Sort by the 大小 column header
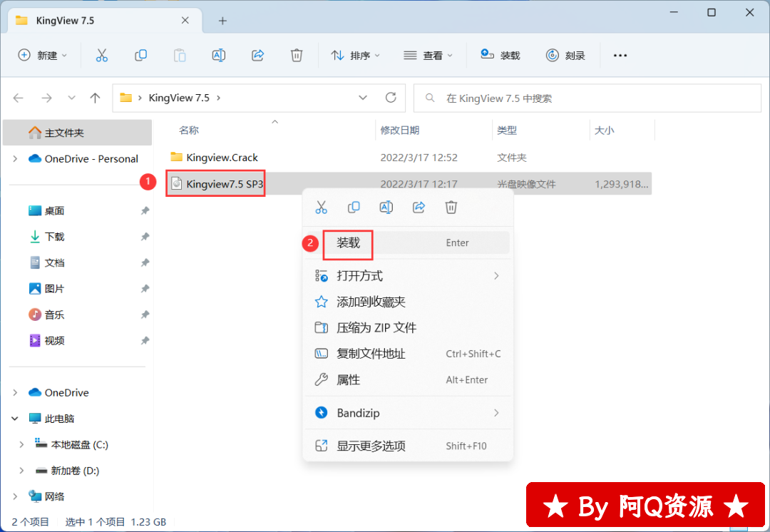The width and height of the screenshot is (770, 532). tap(604, 131)
